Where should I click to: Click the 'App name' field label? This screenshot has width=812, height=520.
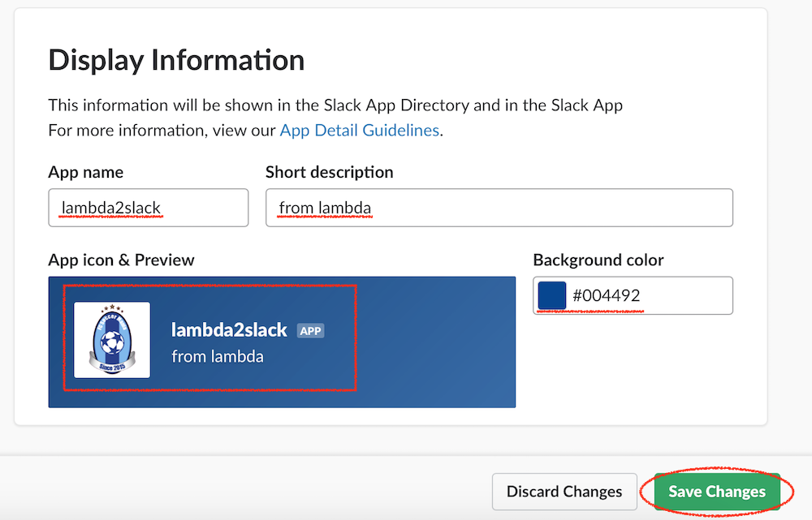click(x=85, y=172)
